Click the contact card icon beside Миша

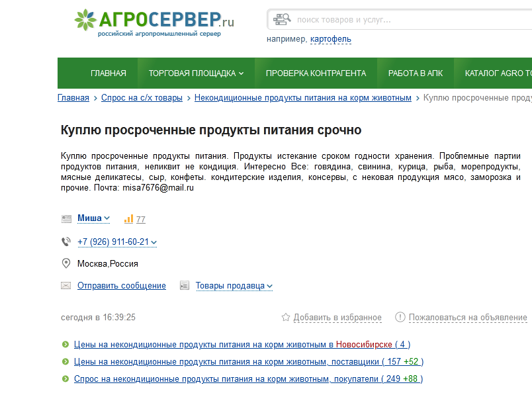tap(66, 219)
